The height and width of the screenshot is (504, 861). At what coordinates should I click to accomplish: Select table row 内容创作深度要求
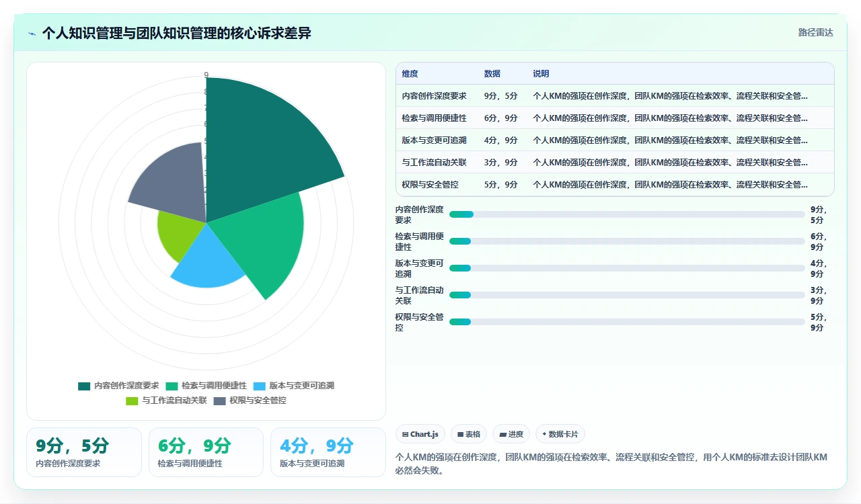(x=615, y=96)
